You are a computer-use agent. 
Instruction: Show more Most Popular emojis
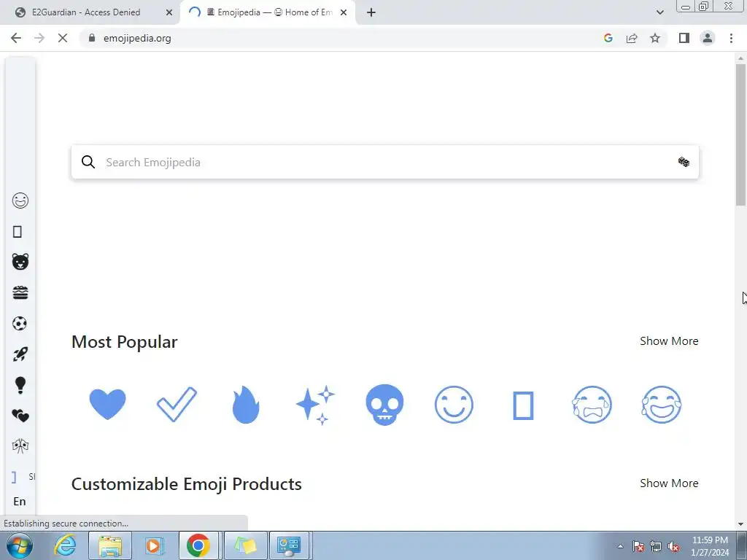(x=669, y=341)
